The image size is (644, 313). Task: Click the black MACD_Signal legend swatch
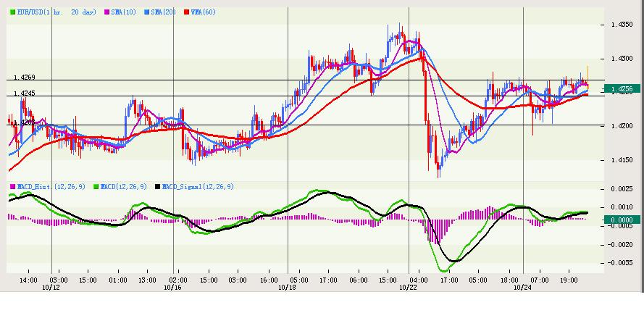pyautogui.click(x=157, y=187)
